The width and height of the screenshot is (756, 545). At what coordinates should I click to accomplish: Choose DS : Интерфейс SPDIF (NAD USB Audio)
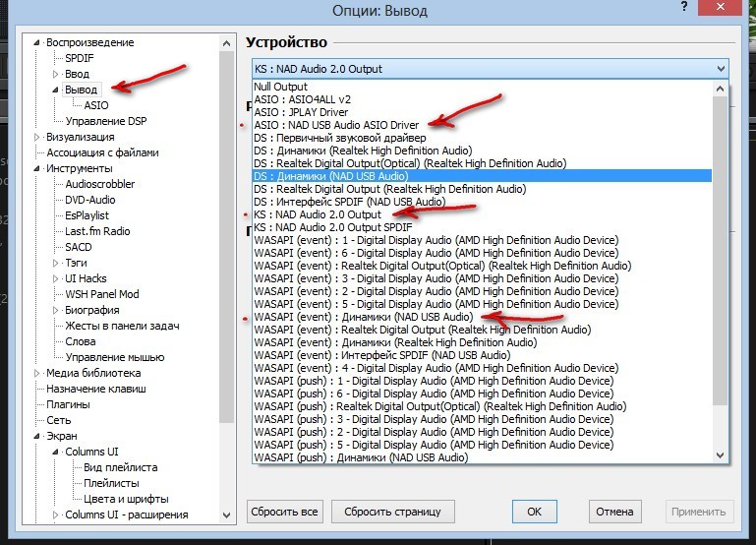pos(482,202)
